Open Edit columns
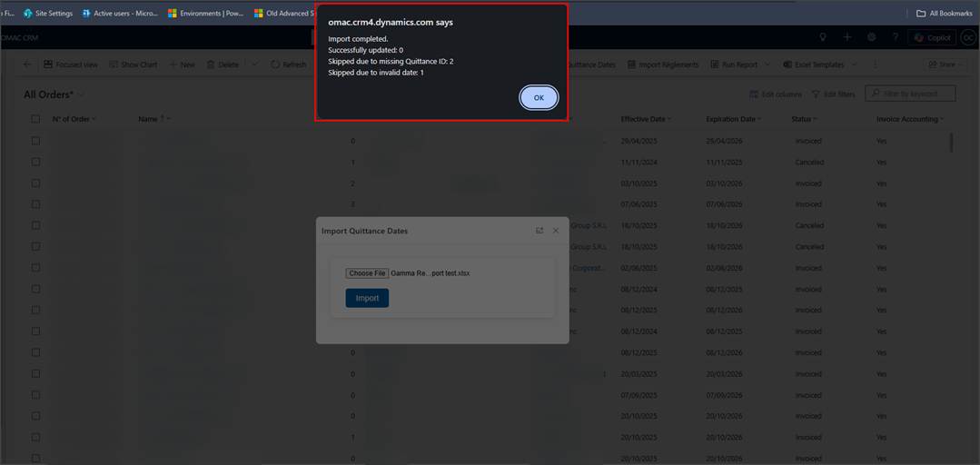This screenshot has width=980, height=465. (776, 94)
